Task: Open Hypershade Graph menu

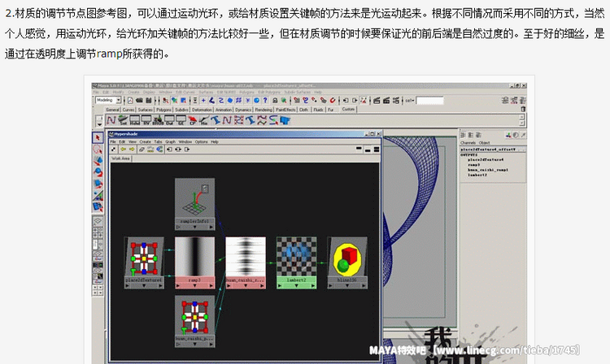Action: pos(171,142)
